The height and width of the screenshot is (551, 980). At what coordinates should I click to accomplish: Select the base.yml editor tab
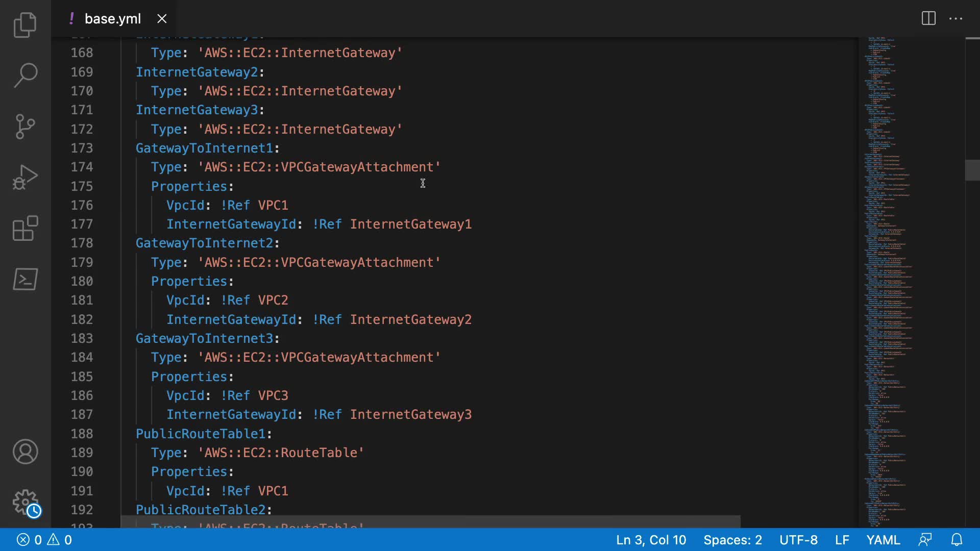[x=112, y=19]
